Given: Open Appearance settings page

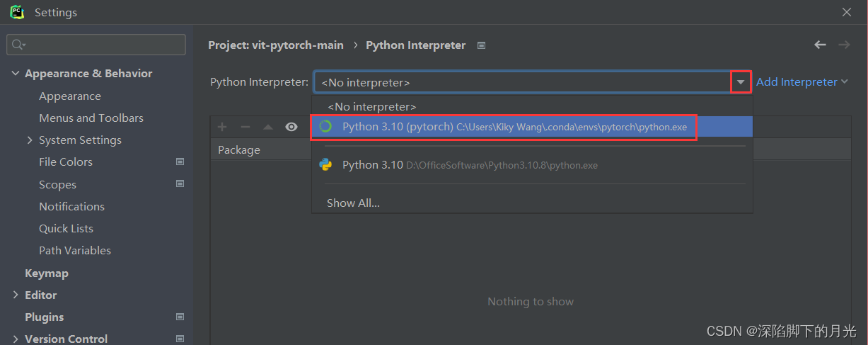Looking at the screenshot, I should (x=70, y=96).
